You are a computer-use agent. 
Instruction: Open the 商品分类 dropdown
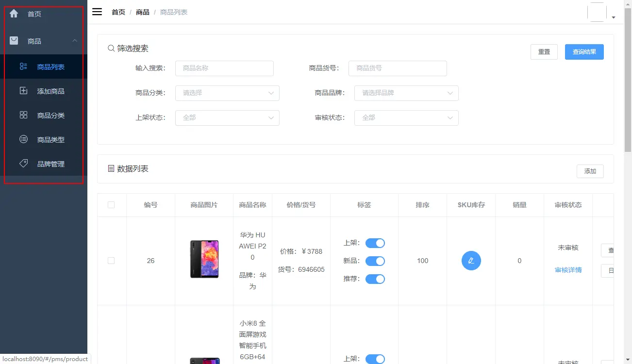click(227, 93)
